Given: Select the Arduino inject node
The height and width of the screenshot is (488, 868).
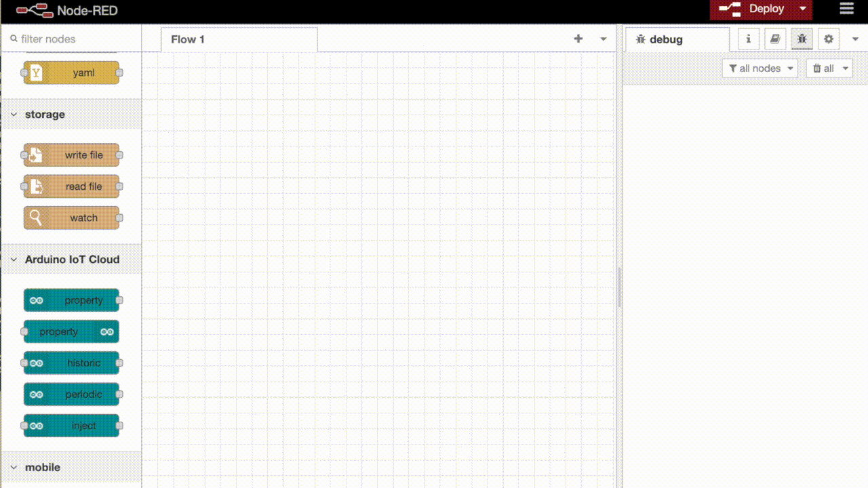Looking at the screenshot, I should point(71,426).
